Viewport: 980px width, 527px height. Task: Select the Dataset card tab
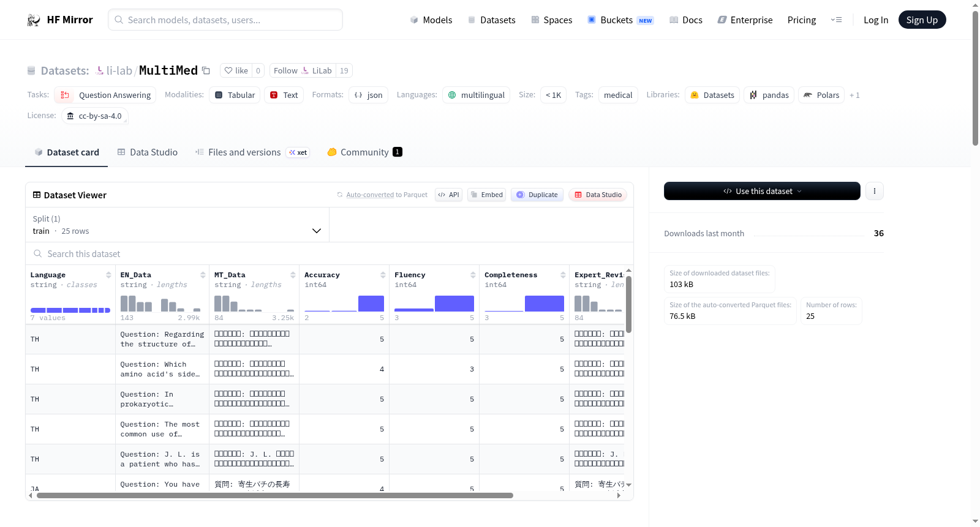67,152
